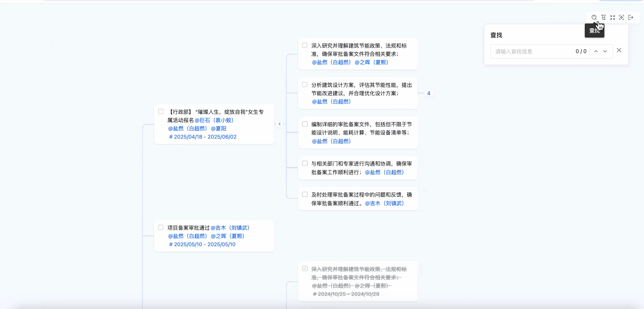The height and width of the screenshot is (309, 644).
Task: Select the 项目备案审批通过 node text
Action: [x=189, y=228]
